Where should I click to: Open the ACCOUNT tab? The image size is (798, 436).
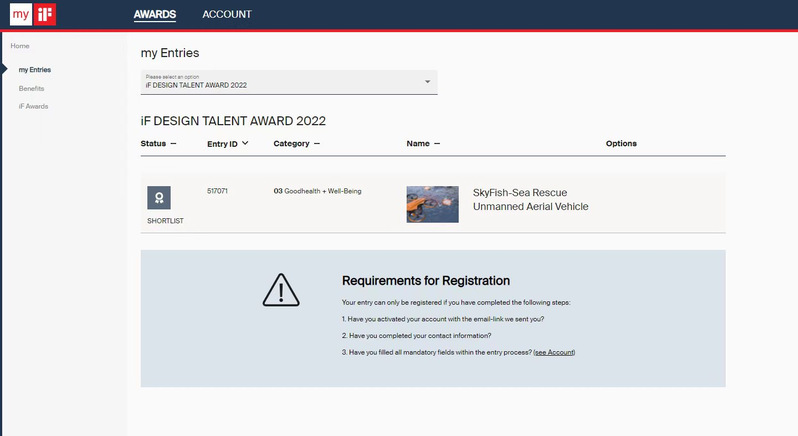[x=227, y=15]
